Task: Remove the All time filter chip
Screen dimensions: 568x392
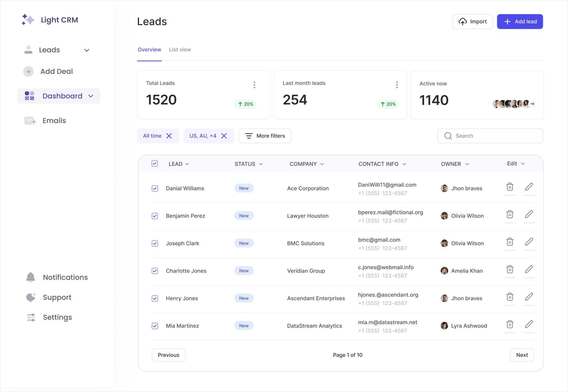Action: pyautogui.click(x=169, y=136)
